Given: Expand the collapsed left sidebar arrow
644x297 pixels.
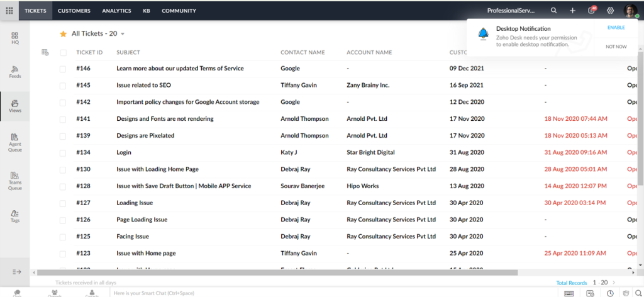Looking at the screenshot, I should 16,271.
